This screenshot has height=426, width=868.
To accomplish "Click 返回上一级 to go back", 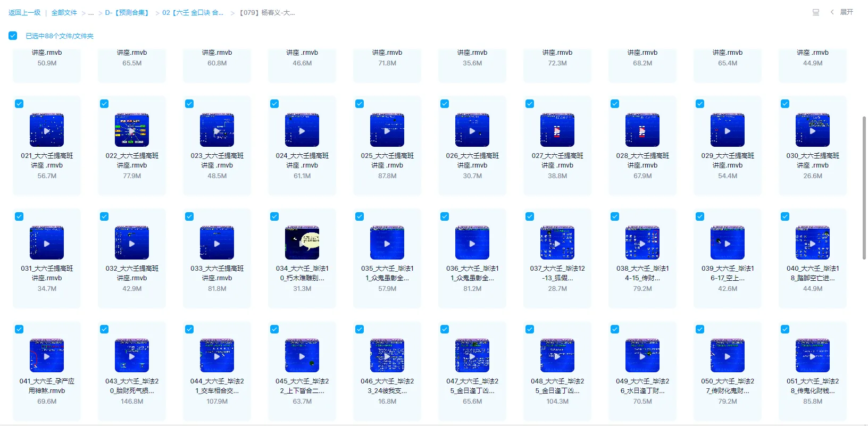I will pos(24,13).
